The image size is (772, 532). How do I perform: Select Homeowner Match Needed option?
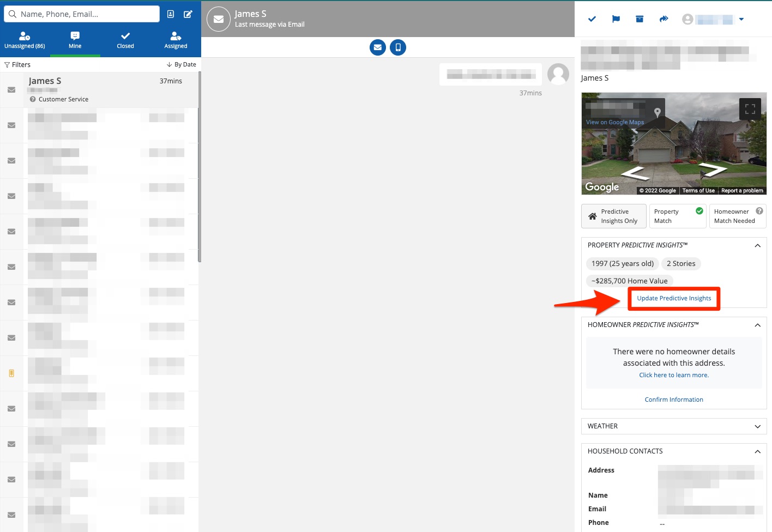point(737,216)
